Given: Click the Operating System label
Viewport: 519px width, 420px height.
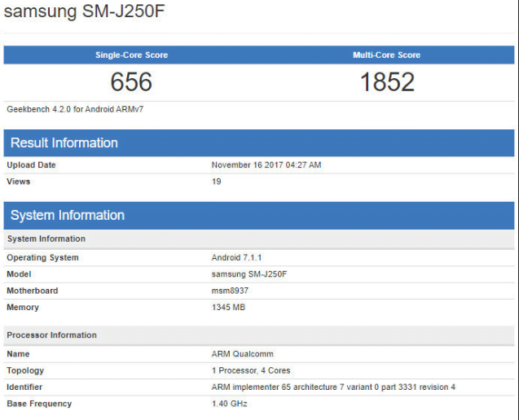Looking at the screenshot, I should [42, 258].
